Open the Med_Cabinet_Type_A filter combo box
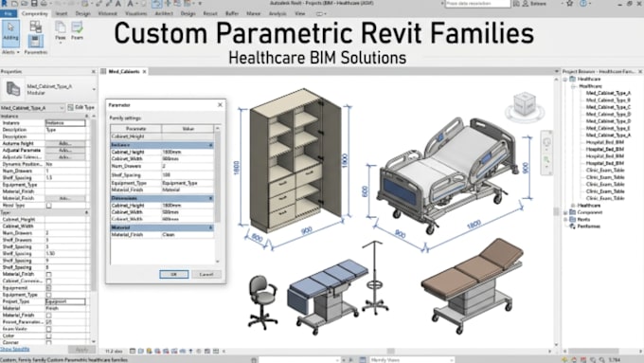 (32, 108)
